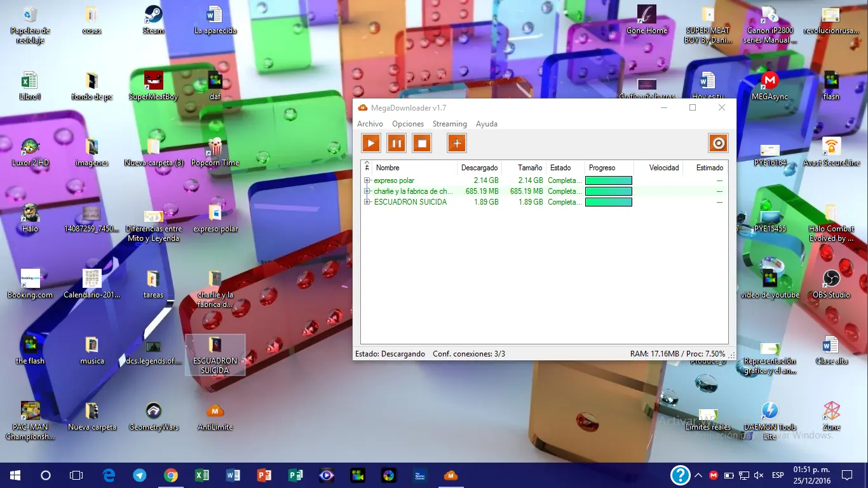Click the 'Conf. conexiones: 3/3' status text
This screenshot has height=488, width=868.
(469, 354)
